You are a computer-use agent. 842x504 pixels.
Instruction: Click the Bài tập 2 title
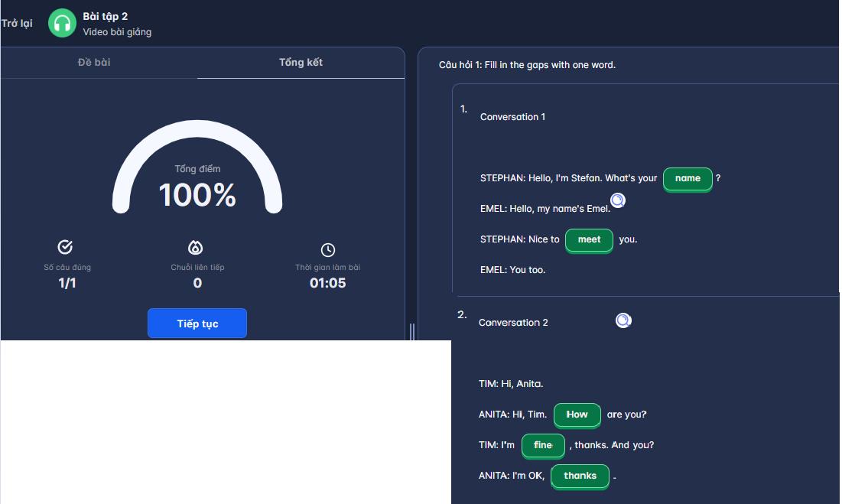coord(106,17)
